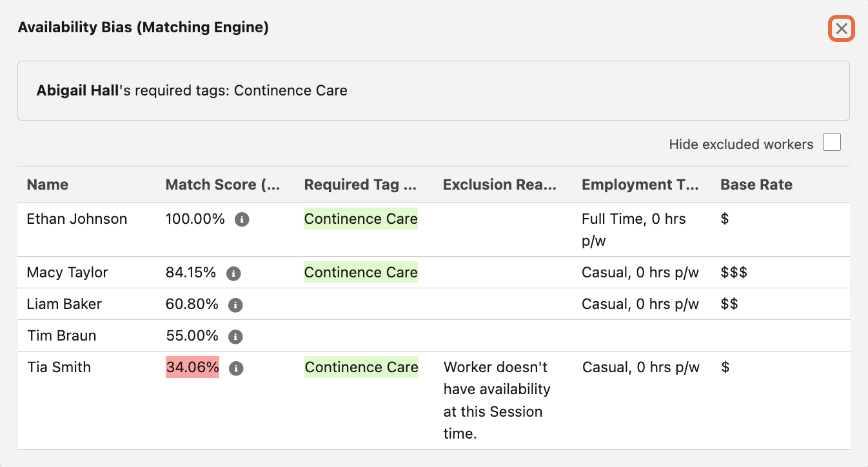Click Tia Smith's highlighted 34.06% score

192,367
